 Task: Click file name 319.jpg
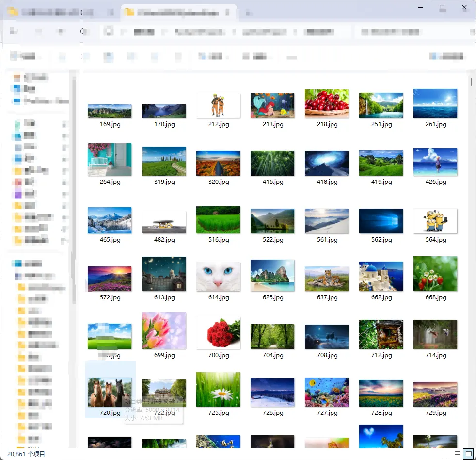[164, 181]
